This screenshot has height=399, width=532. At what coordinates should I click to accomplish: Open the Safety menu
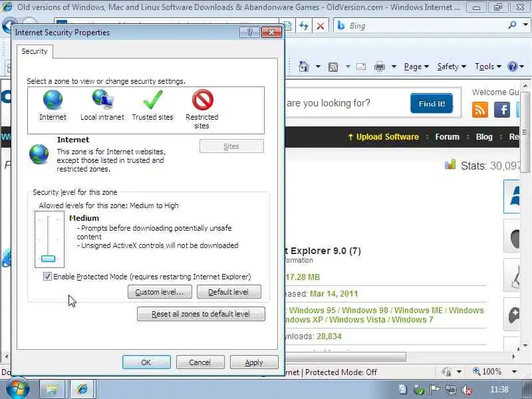[452, 66]
